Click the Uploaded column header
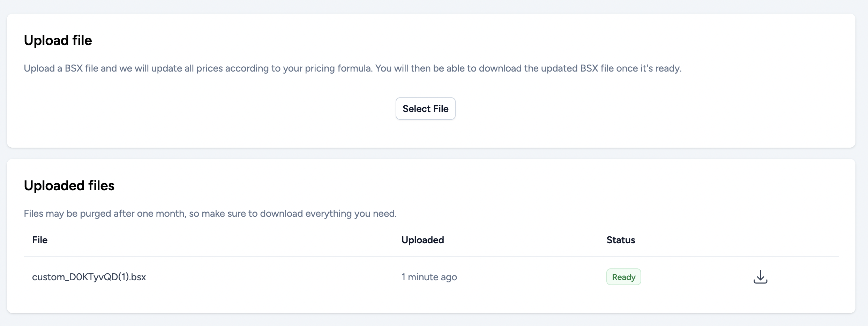 tap(422, 240)
